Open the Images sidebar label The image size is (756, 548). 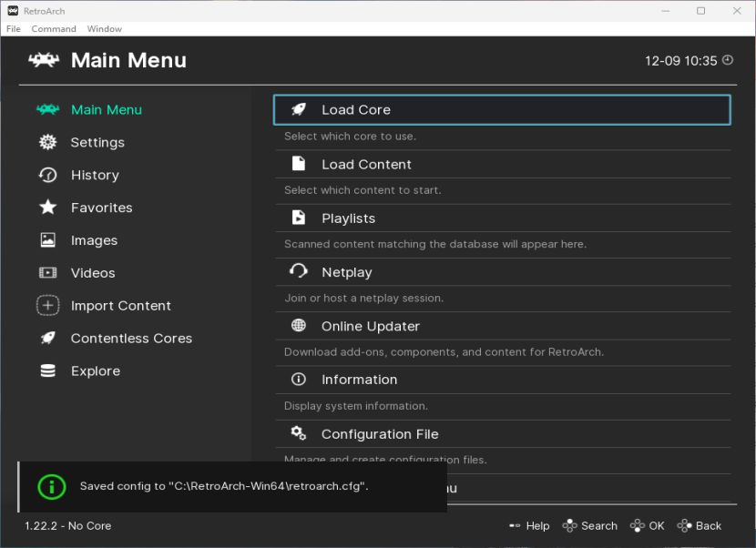pos(94,240)
